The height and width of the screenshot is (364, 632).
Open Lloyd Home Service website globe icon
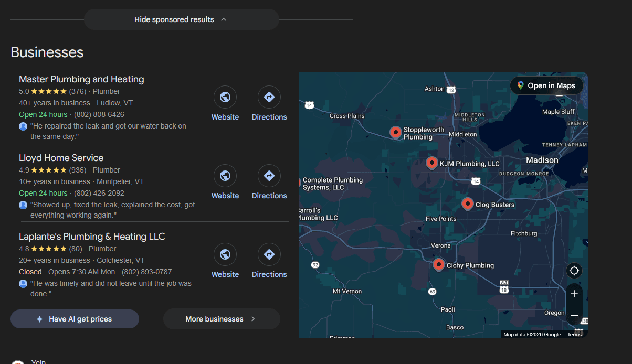(x=225, y=176)
